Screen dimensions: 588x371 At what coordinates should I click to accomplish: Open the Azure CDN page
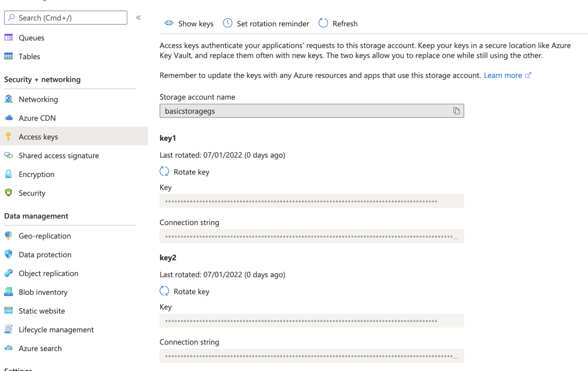[x=37, y=118]
